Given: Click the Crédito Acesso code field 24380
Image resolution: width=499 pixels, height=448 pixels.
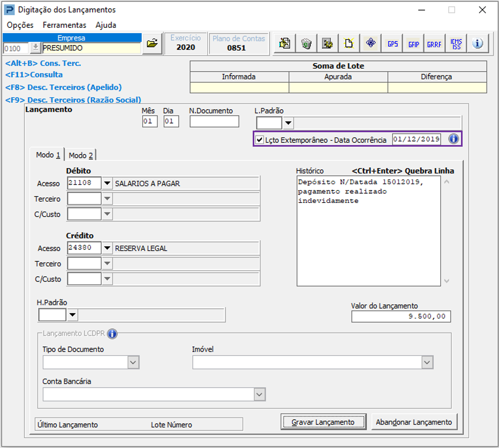Looking at the screenshot, I should [85, 247].
